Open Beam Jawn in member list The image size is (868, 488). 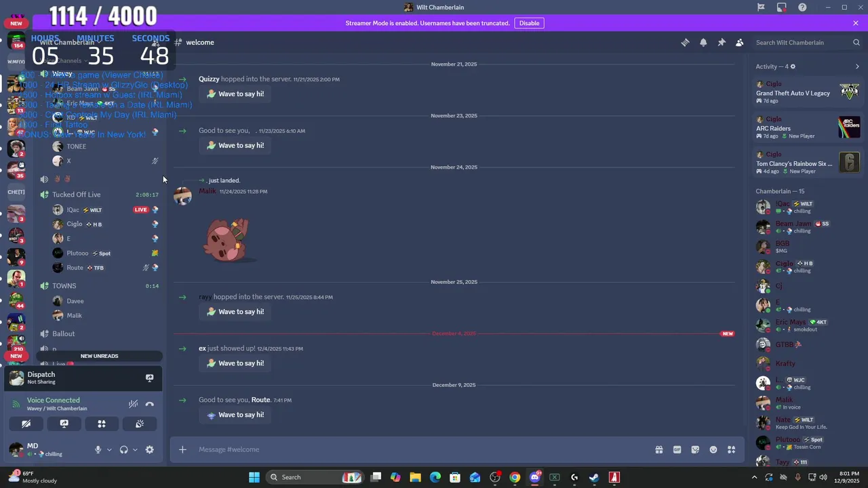pyautogui.click(x=808, y=227)
